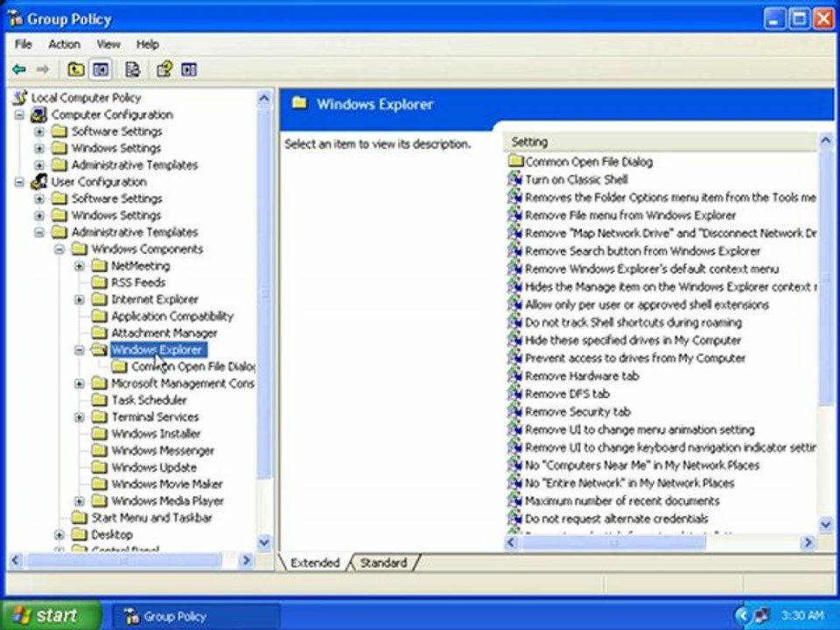Click Group Policy taskbar button
Image resolution: width=840 pixels, height=630 pixels.
click(195, 616)
